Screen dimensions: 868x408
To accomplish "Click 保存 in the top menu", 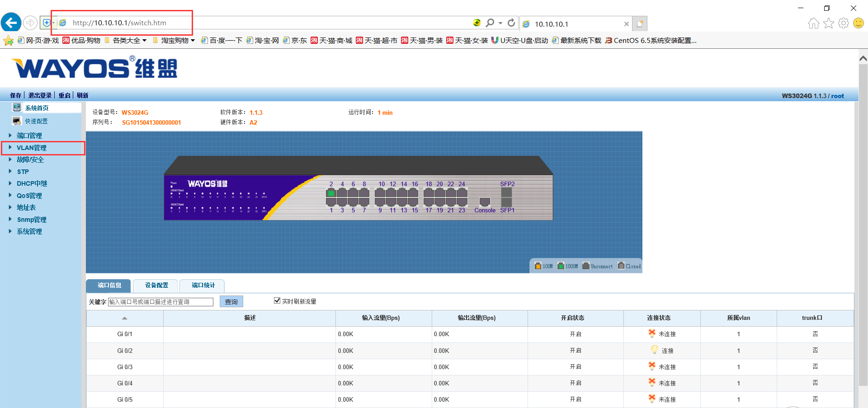I will click(16, 95).
